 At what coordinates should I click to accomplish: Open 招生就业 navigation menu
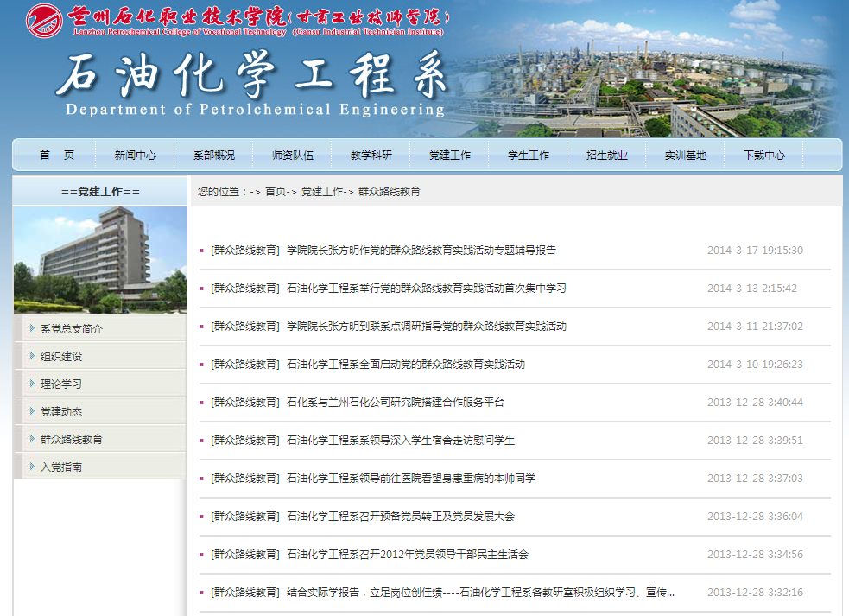tap(607, 156)
